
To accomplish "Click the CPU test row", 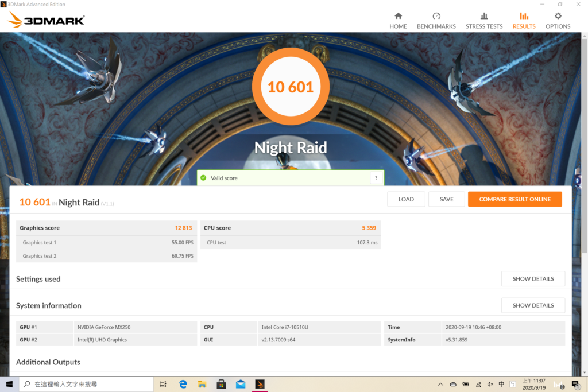I will 291,242.
